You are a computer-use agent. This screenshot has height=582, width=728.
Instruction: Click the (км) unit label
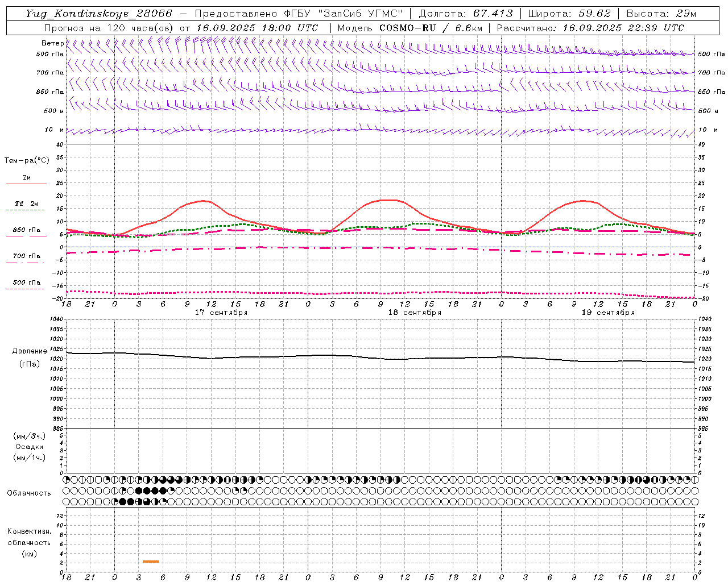29,554
